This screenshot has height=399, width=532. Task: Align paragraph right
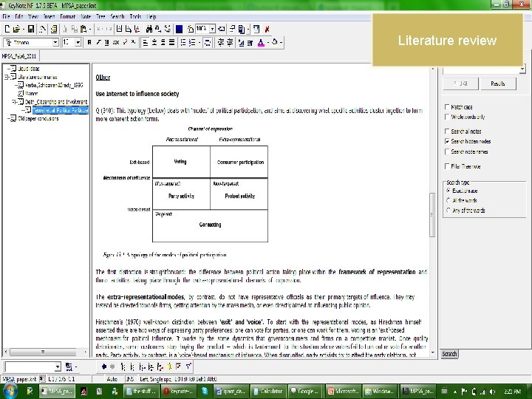(x=163, y=42)
